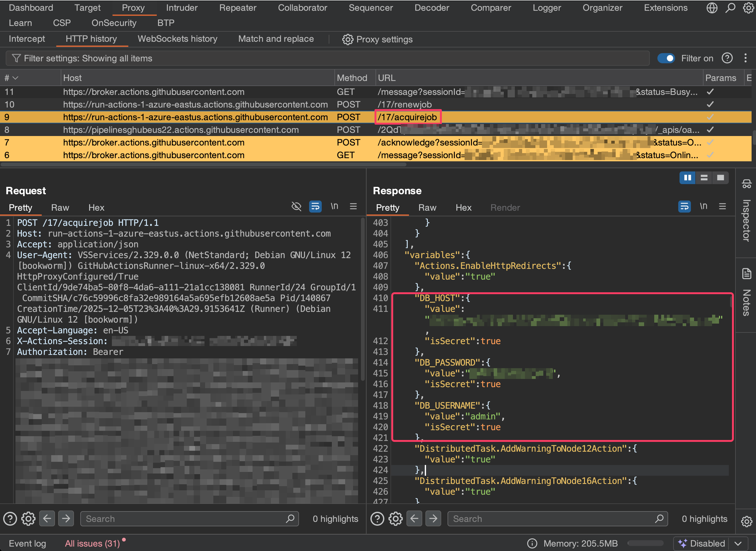The width and height of the screenshot is (756, 551).
Task: Open filter help question mark icon
Action: (727, 59)
